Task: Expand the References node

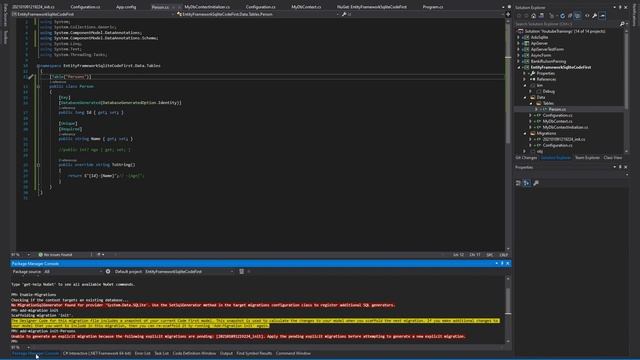Action: tap(524, 79)
